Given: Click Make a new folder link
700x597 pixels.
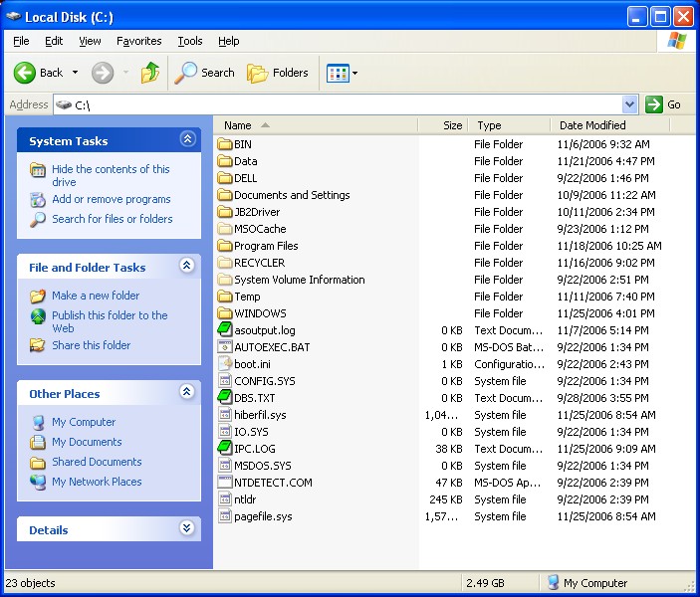Looking at the screenshot, I should (96, 296).
